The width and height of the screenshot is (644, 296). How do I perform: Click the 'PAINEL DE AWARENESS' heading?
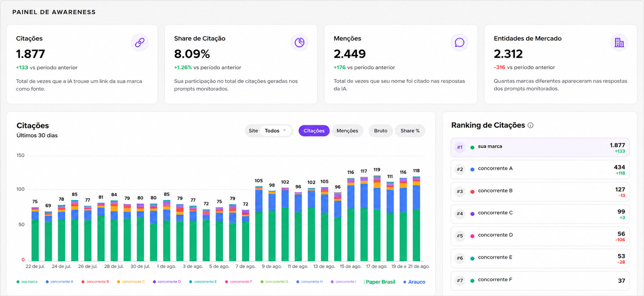54,12
